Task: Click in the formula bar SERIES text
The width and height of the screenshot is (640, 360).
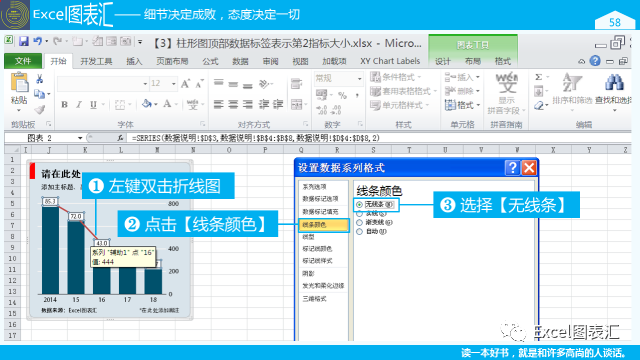Action: click(x=256, y=138)
